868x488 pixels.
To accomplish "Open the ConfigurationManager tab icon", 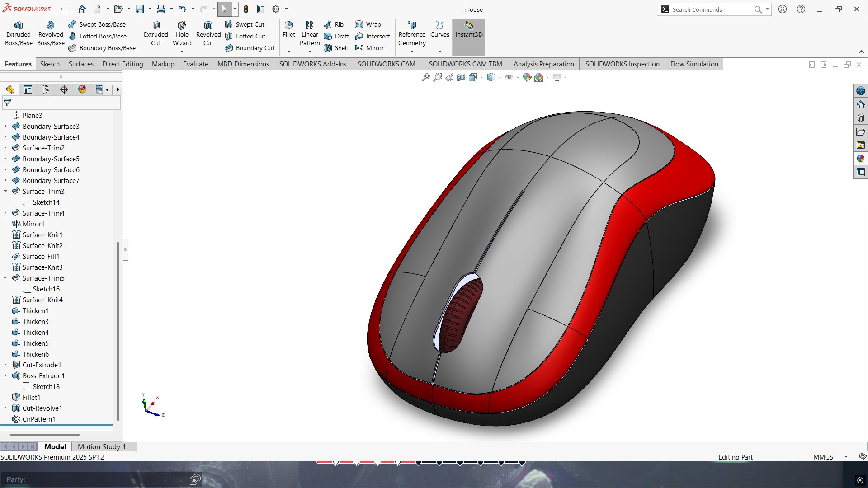I will point(46,89).
